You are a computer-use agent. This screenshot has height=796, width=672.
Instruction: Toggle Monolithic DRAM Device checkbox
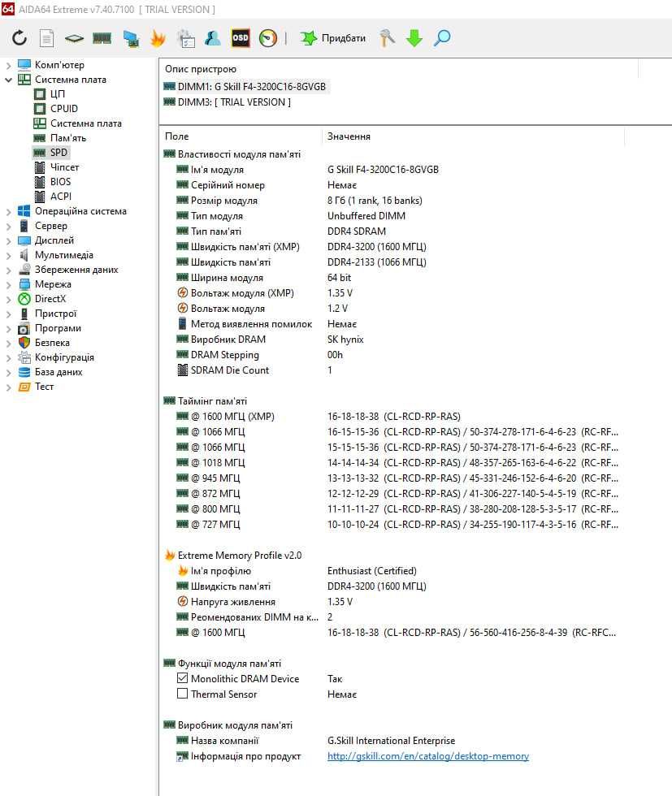point(182,678)
